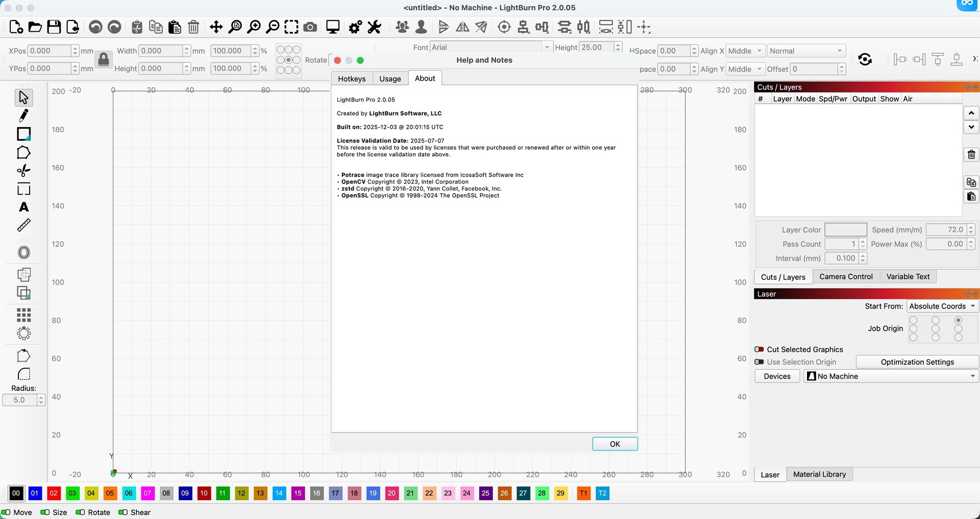This screenshot has height=519, width=980.
Task: Click the trash Delete icon in the top toolbar
Action: pos(193,27)
